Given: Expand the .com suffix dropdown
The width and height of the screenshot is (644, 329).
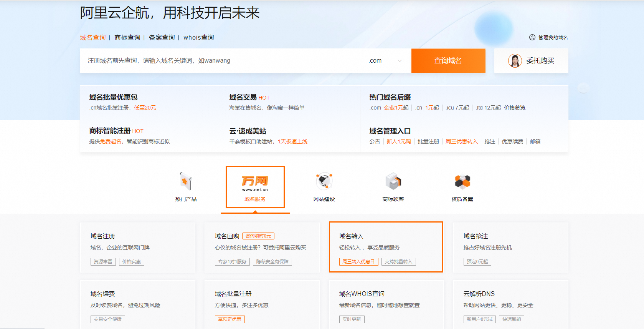Looking at the screenshot, I should pyautogui.click(x=385, y=61).
